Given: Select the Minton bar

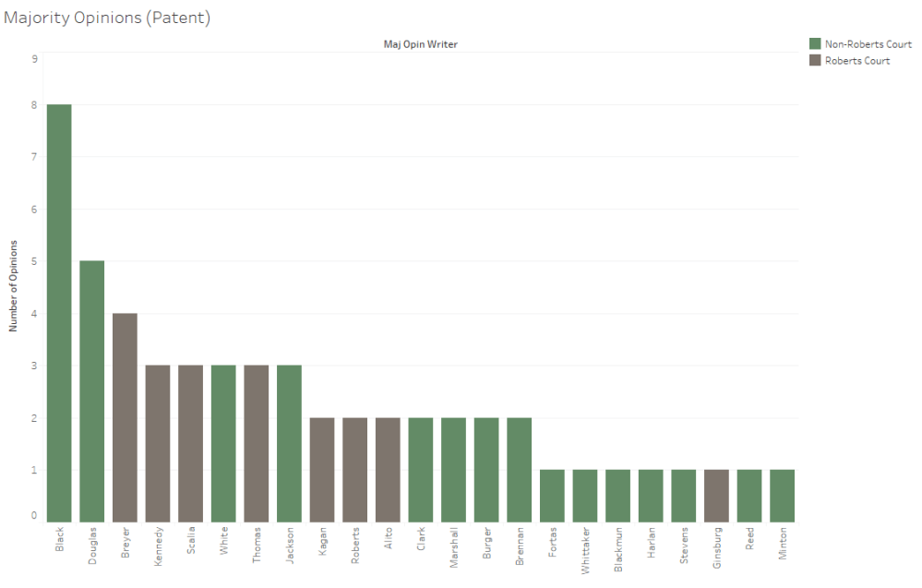Looking at the screenshot, I should click(782, 496).
